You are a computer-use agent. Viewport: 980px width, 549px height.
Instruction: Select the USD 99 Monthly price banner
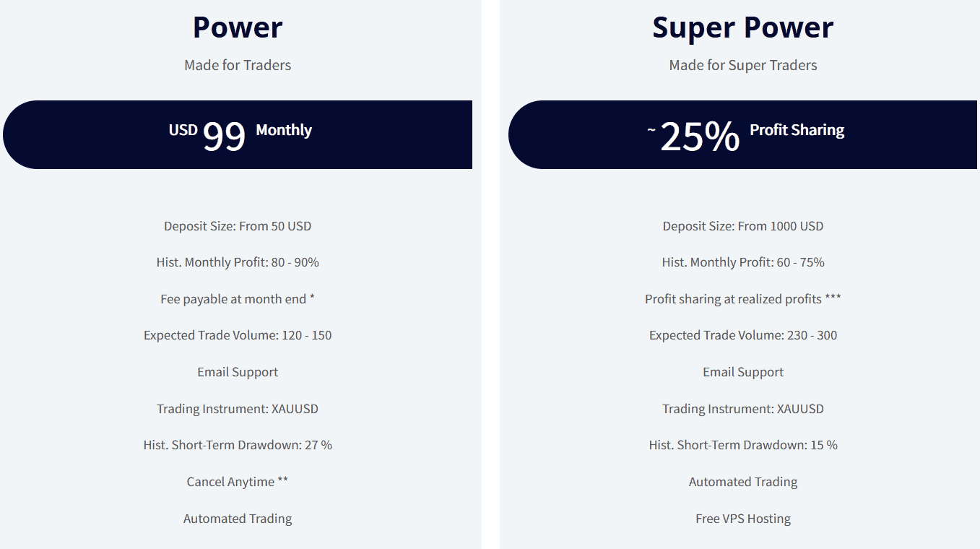click(x=238, y=134)
